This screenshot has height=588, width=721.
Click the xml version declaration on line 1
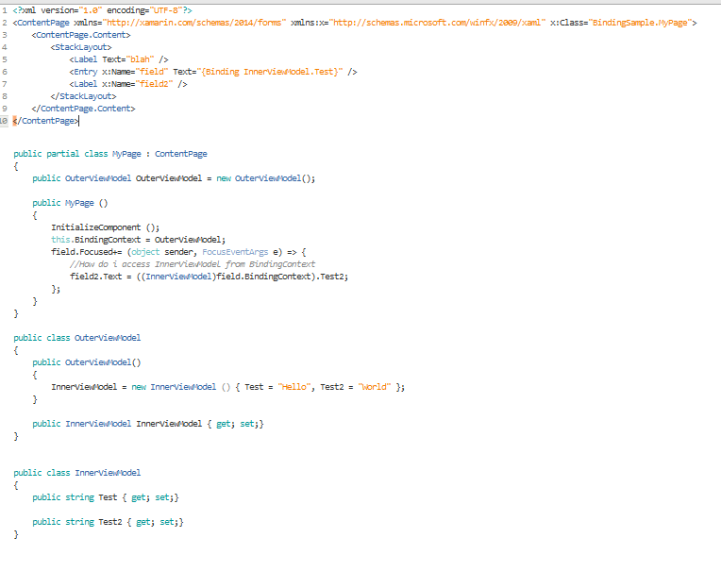pyautogui.click(x=103, y=10)
